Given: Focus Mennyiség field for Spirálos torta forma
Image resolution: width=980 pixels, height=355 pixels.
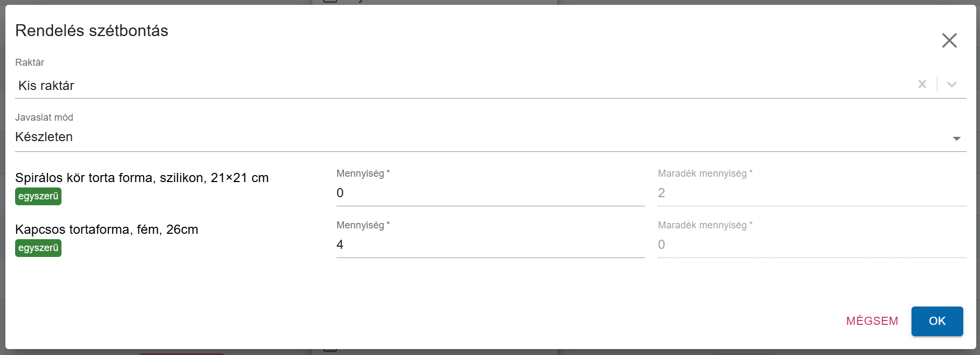Looking at the screenshot, I should click(x=490, y=193).
